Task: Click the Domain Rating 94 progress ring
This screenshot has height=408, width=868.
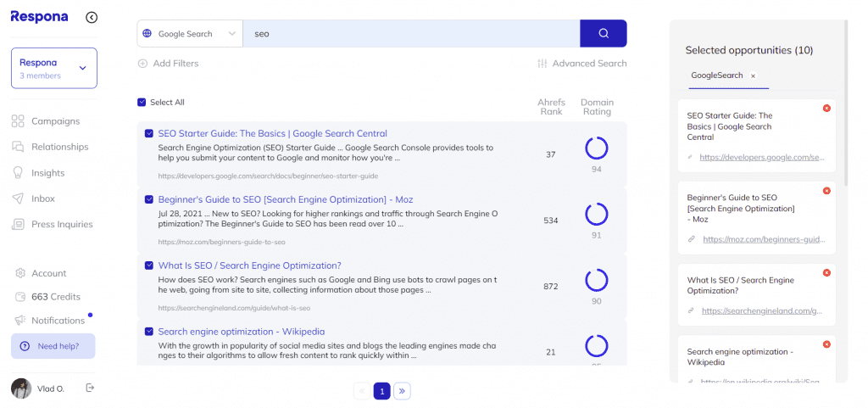Action: pos(597,148)
